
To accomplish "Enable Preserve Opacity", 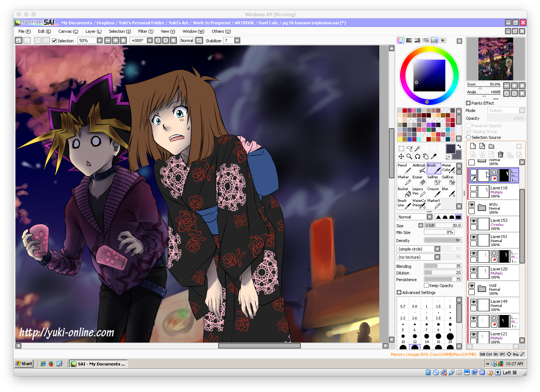I will tap(469, 125).
